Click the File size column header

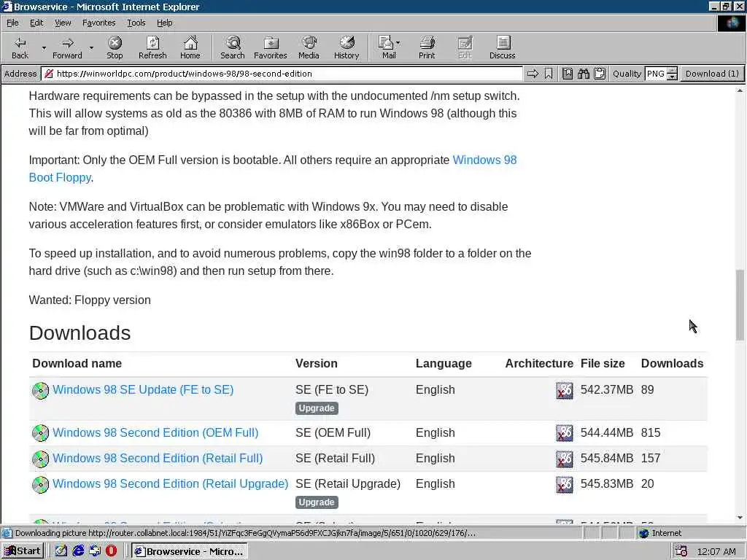603,363
